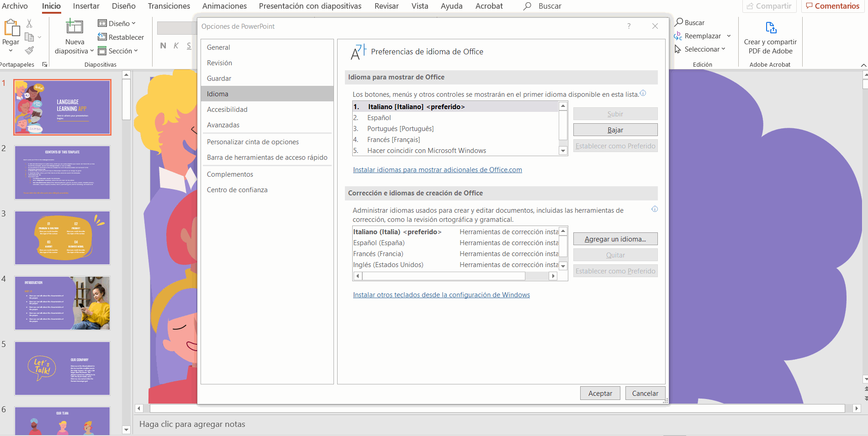The height and width of the screenshot is (436, 868).
Task: Collapse the ribbon with the chevron
Action: pos(863,65)
